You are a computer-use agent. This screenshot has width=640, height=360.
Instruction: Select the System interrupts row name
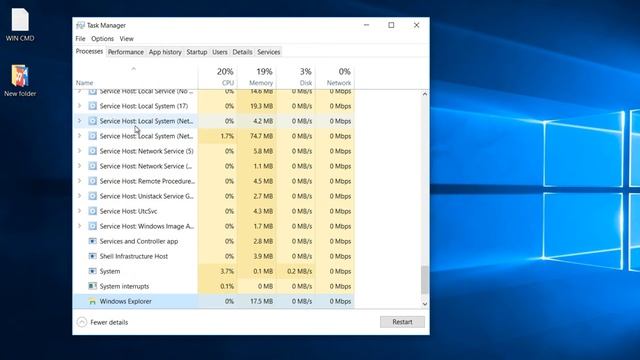(124, 286)
